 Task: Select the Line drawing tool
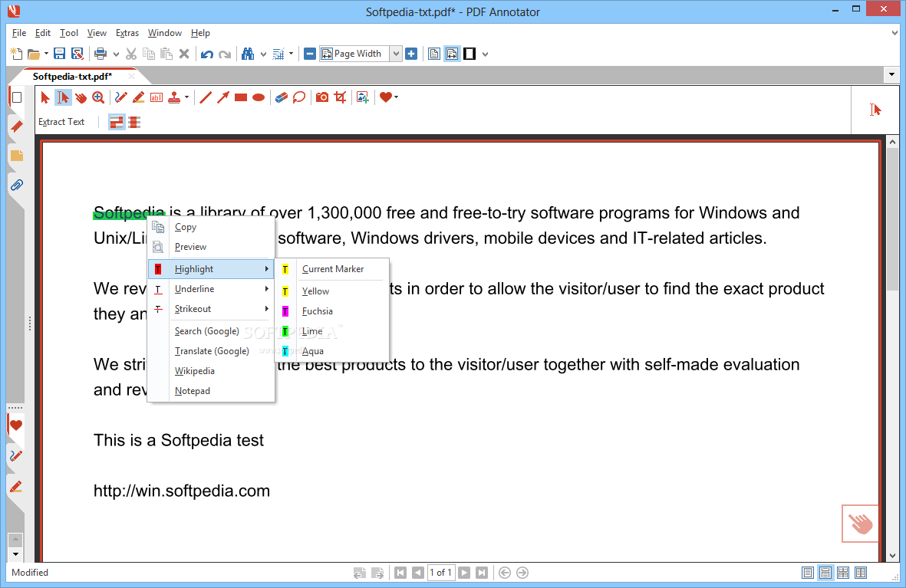tap(205, 97)
